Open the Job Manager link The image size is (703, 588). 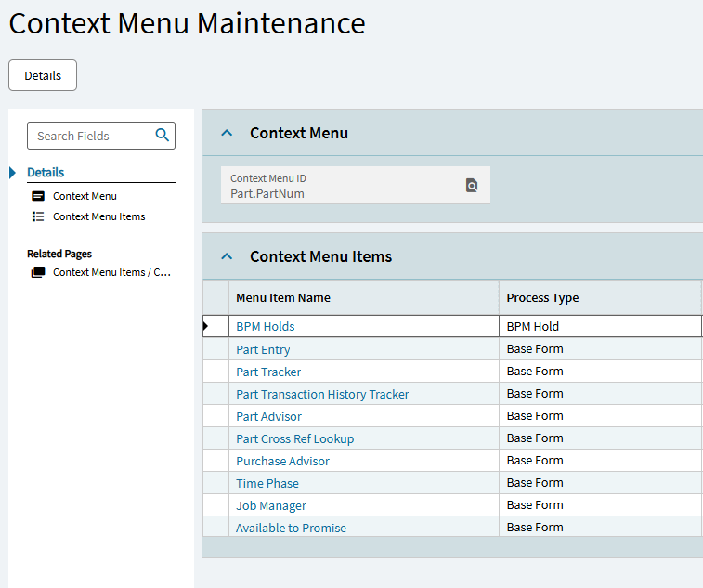point(271,506)
